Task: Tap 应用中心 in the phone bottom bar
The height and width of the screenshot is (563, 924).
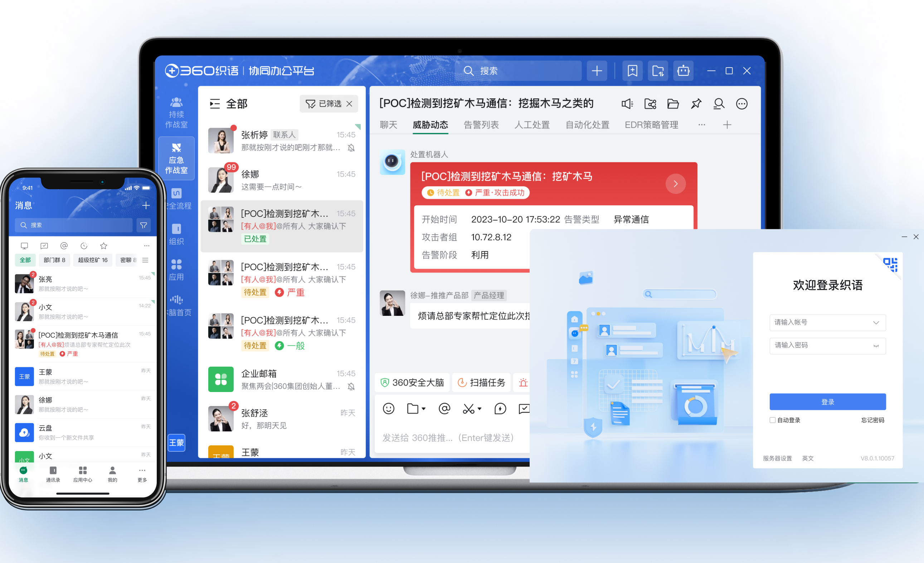Action: click(83, 474)
